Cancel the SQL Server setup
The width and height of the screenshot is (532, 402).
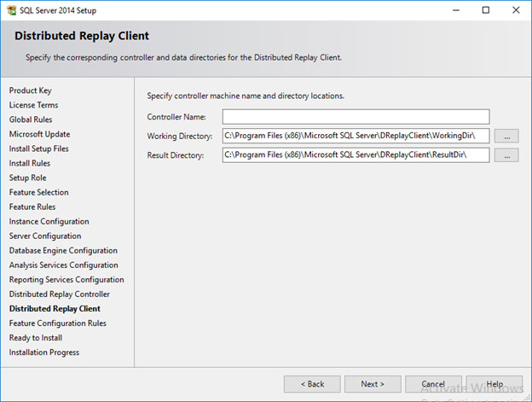(433, 384)
